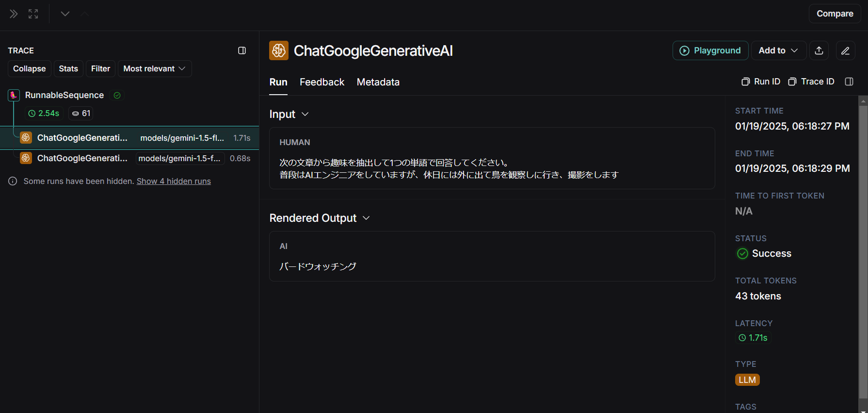
Task: Collapse the trace tree
Action: [30, 68]
